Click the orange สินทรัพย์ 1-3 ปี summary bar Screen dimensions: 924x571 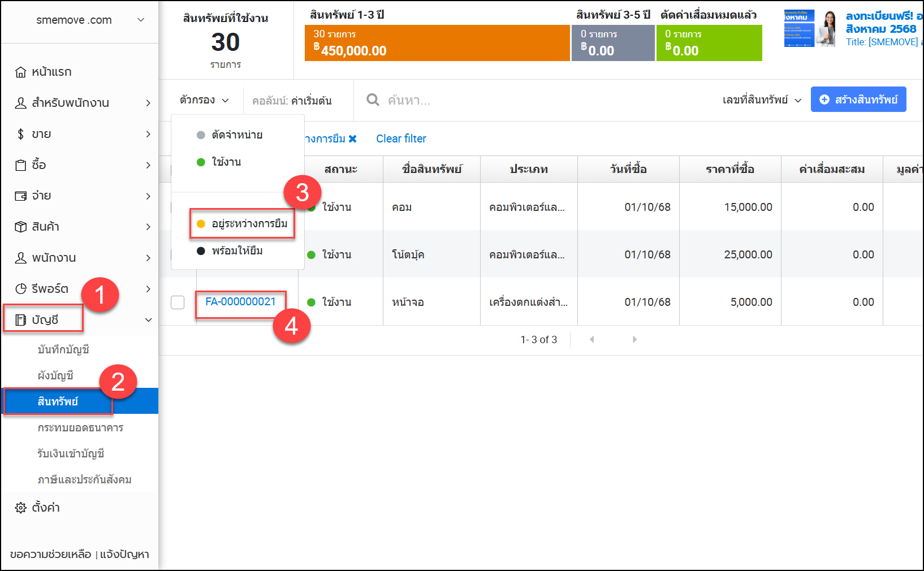pos(437,43)
